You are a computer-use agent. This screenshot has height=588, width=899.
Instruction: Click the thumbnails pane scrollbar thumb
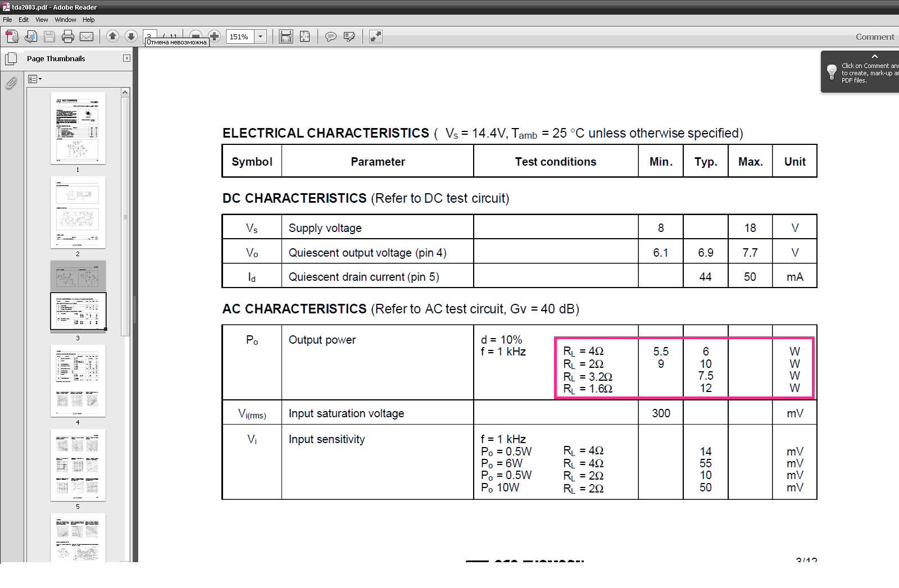[125, 216]
